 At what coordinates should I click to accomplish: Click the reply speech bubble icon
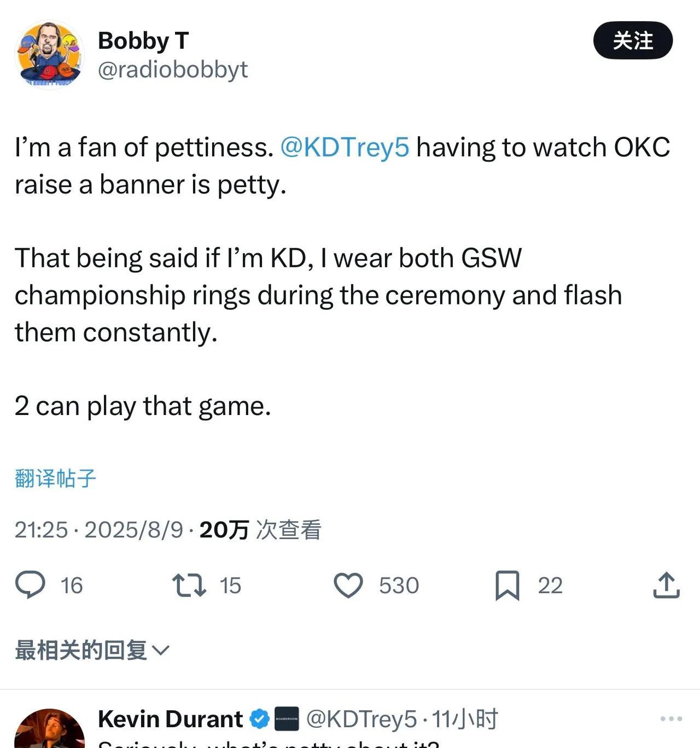pos(30,585)
